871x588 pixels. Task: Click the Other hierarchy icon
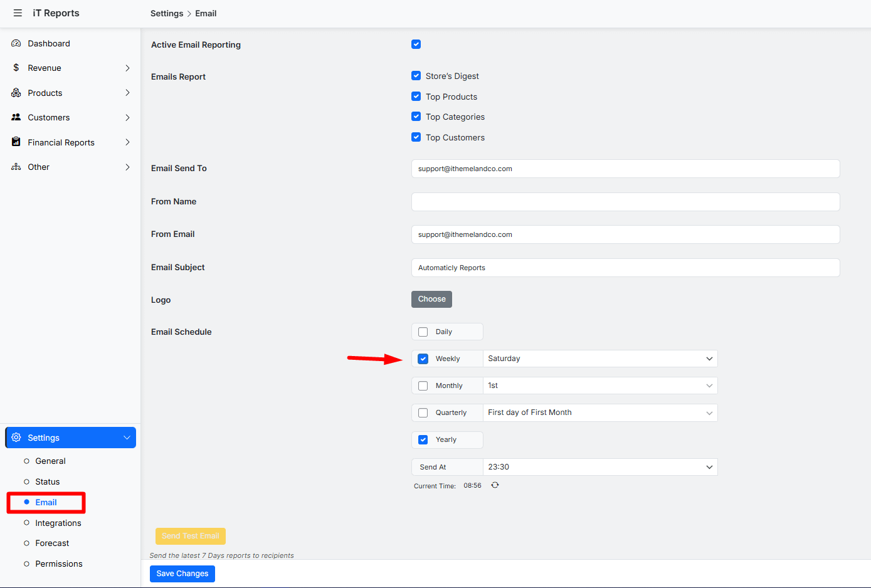click(x=16, y=167)
